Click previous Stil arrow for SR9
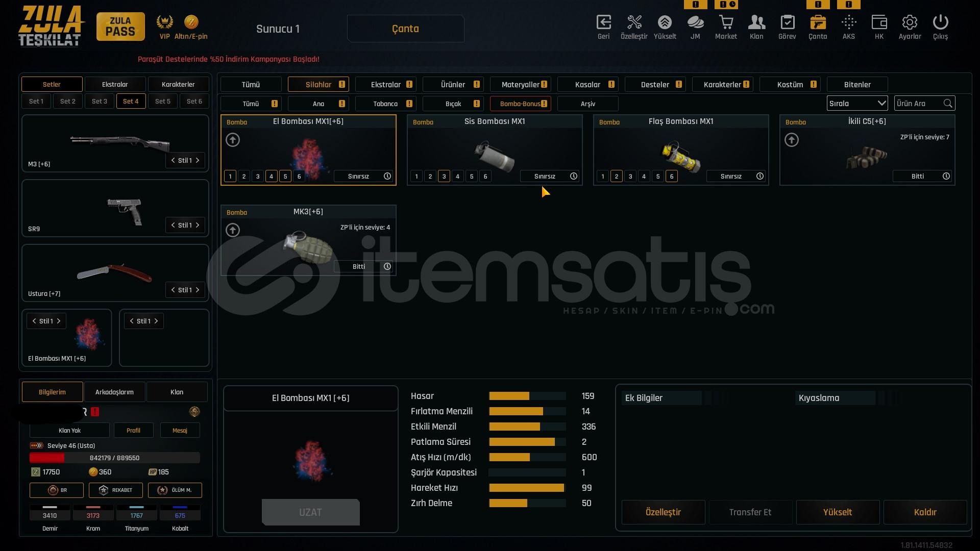Screen dimensions: 980x551 click(x=173, y=226)
